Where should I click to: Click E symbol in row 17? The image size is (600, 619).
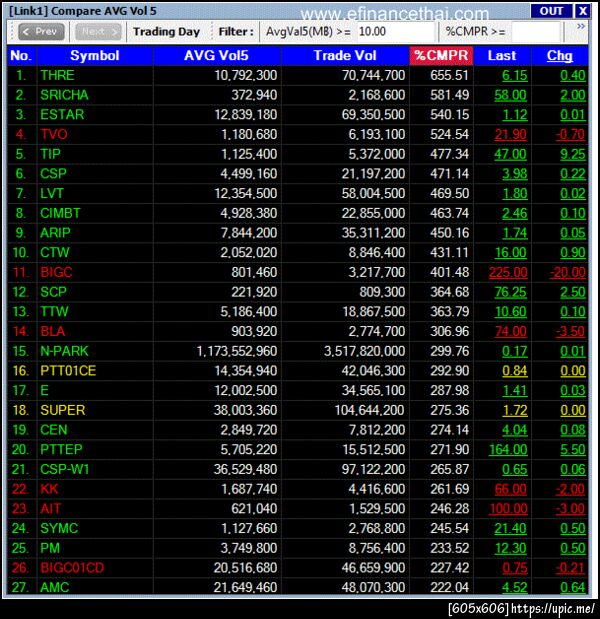45,391
